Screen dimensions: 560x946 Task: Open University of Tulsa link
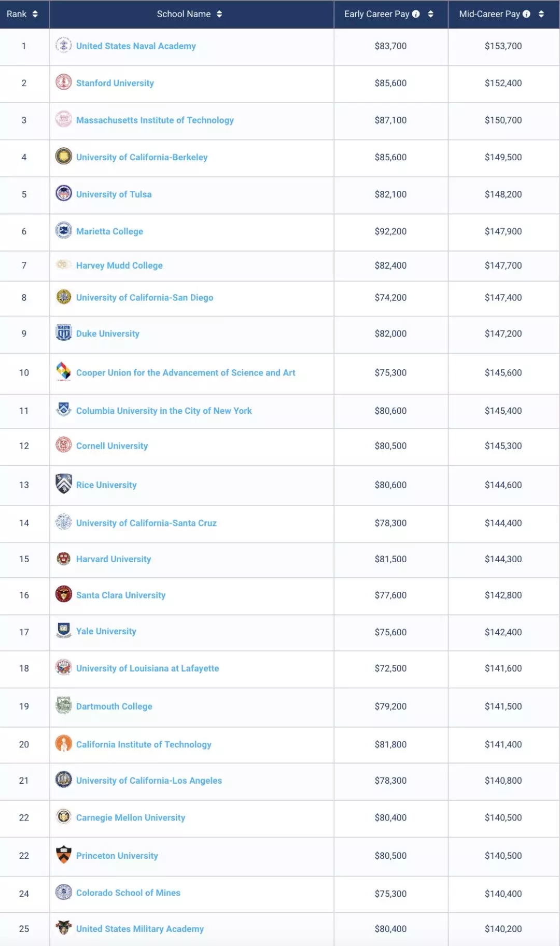(x=114, y=194)
